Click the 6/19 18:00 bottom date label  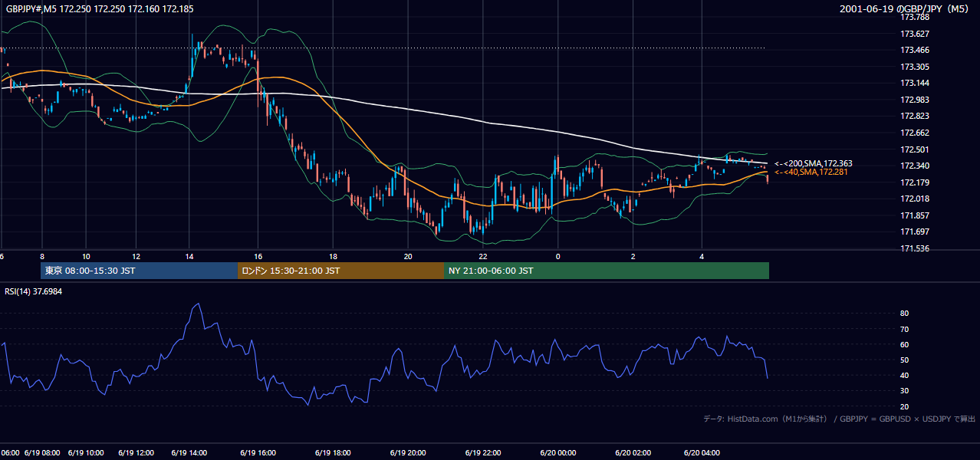(x=333, y=452)
